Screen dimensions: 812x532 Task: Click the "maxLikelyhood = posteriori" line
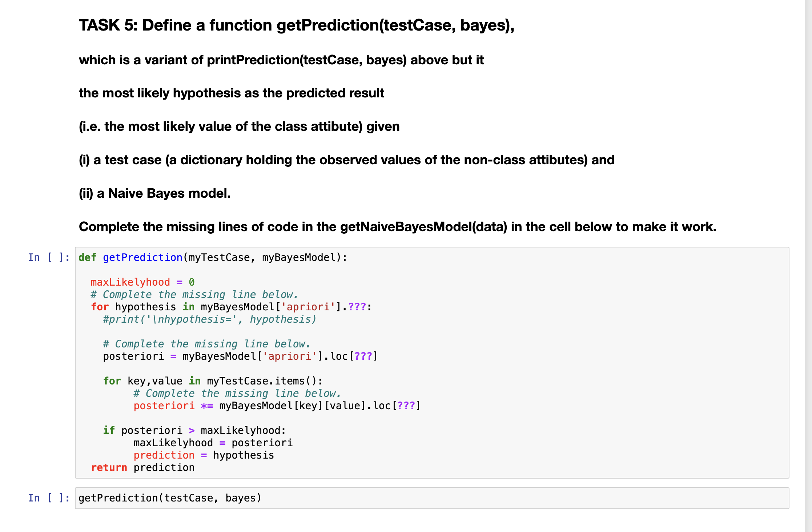[x=213, y=442]
